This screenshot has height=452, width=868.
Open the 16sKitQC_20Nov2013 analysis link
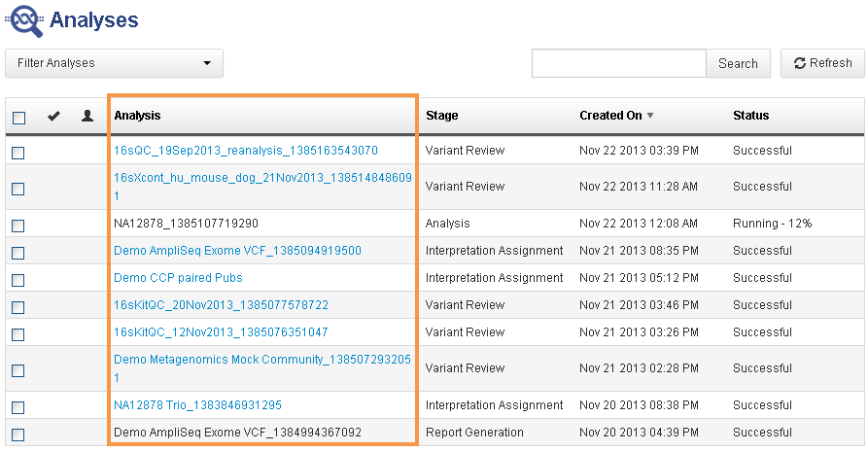pos(221,305)
